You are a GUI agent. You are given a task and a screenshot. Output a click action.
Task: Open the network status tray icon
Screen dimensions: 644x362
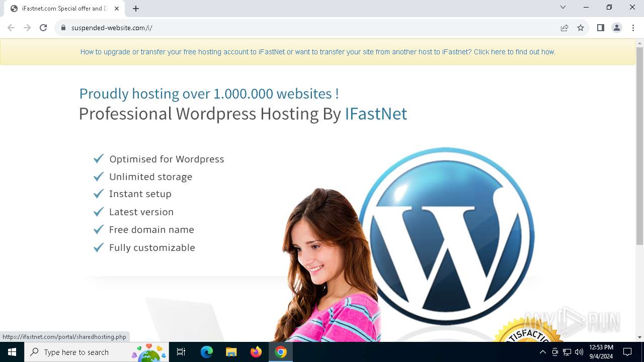point(567,352)
